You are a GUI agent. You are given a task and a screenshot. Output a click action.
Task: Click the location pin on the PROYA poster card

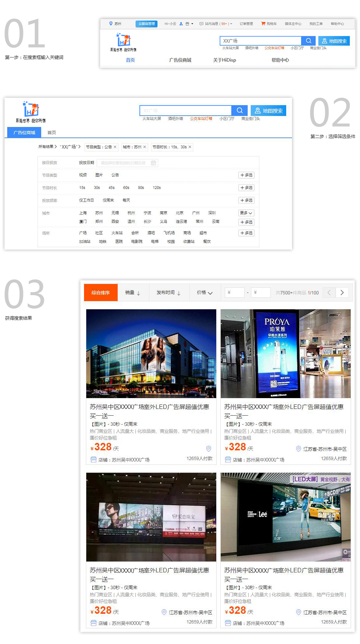tap(298, 448)
